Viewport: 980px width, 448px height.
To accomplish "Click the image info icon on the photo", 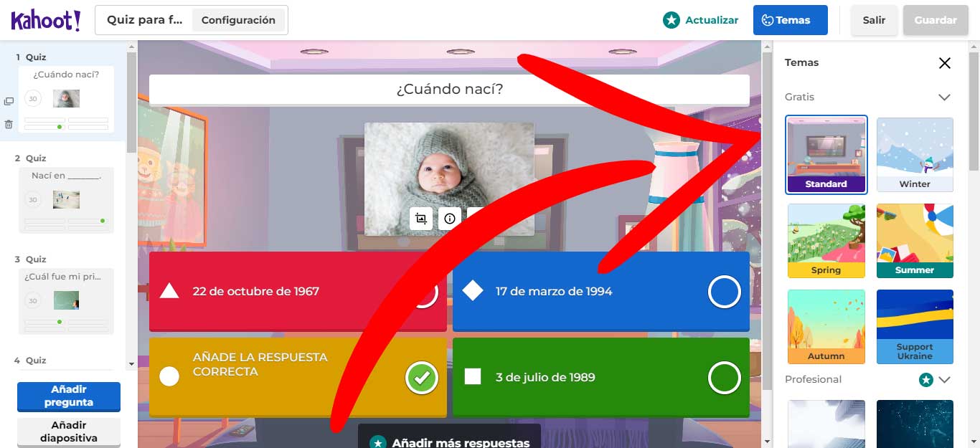I will click(x=450, y=219).
